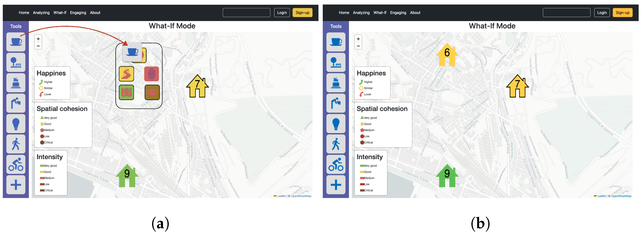Click the Login button in panel (a)
This screenshot has width=644, height=236.
point(282,12)
